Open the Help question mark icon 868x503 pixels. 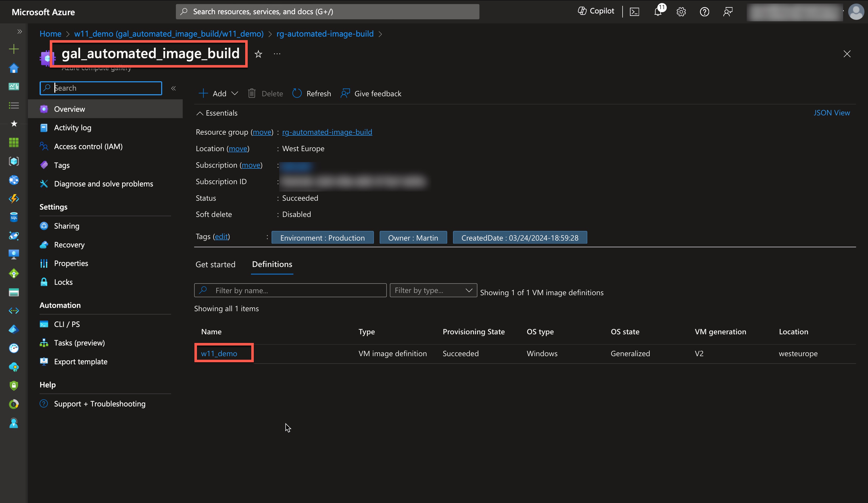click(704, 12)
